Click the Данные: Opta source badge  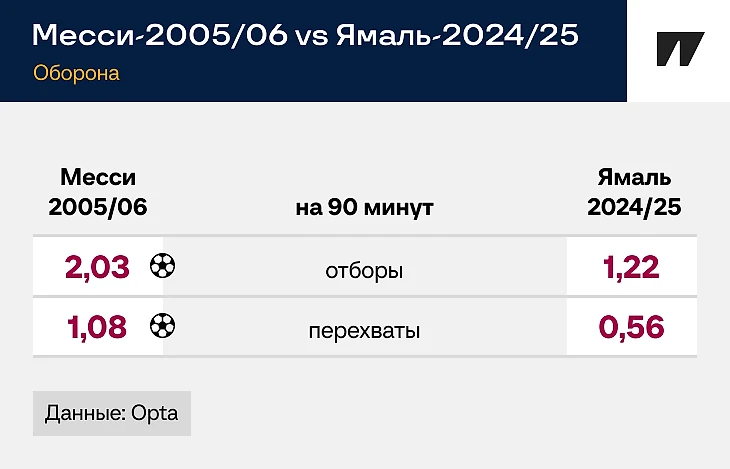coord(112,413)
